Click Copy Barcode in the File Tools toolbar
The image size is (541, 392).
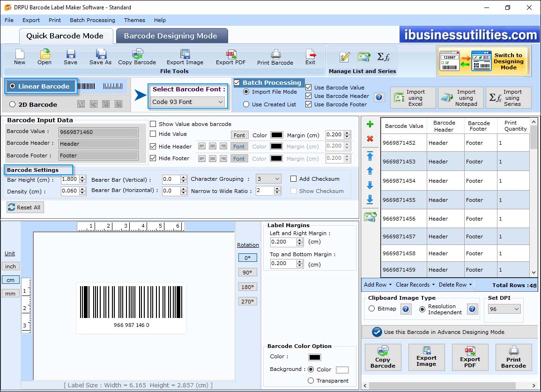pyautogui.click(x=137, y=57)
